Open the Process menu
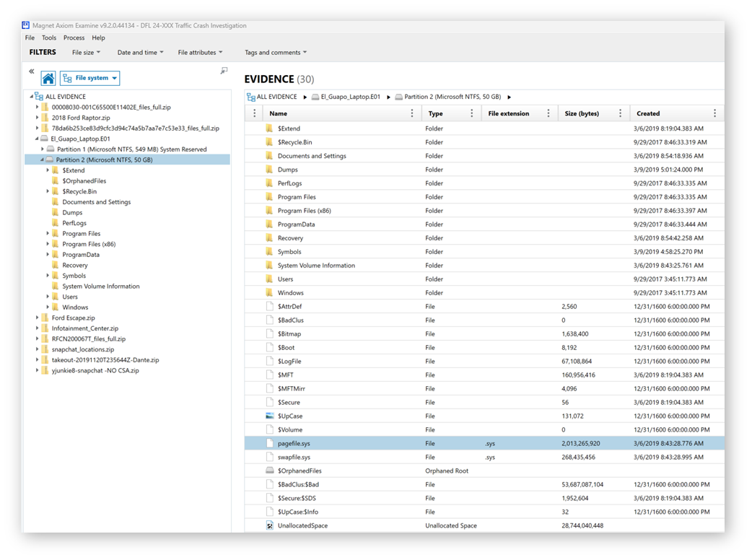 pos(74,38)
